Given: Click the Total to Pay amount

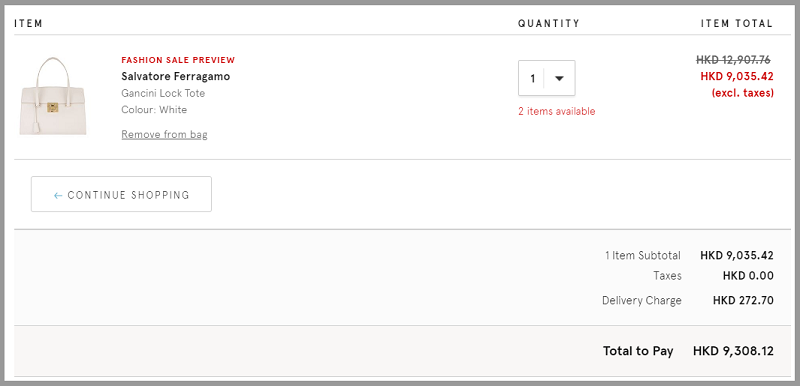Looking at the screenshot, I should (733, 351).
